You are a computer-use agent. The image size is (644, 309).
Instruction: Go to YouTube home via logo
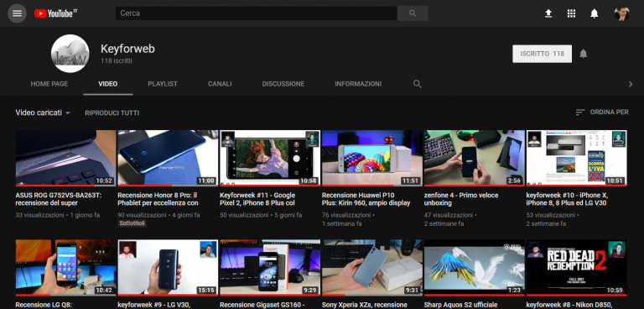point(56,13)
